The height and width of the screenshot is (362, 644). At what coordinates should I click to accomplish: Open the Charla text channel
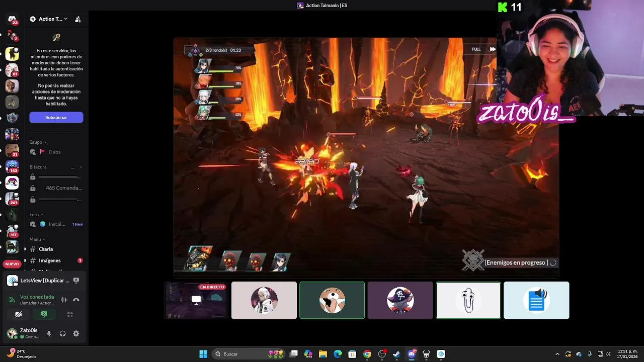[x=55, y=249]
